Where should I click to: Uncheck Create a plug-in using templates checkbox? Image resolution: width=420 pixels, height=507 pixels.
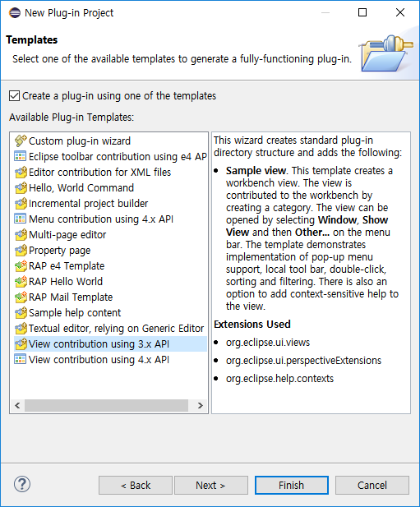point(14,95)
